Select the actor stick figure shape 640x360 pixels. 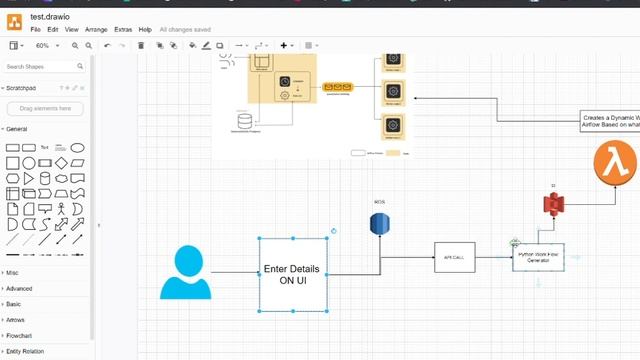point(61,209)
